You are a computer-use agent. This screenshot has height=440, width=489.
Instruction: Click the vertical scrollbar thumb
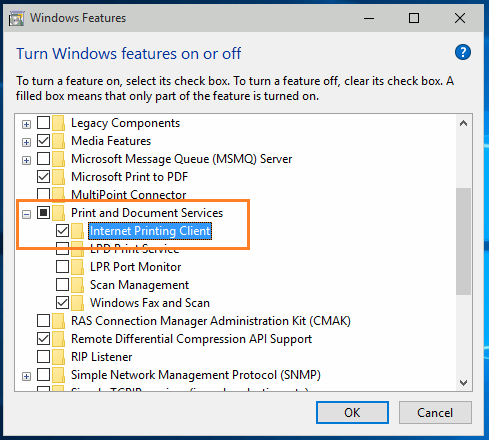pyautogui.click(x=463, y=241)
